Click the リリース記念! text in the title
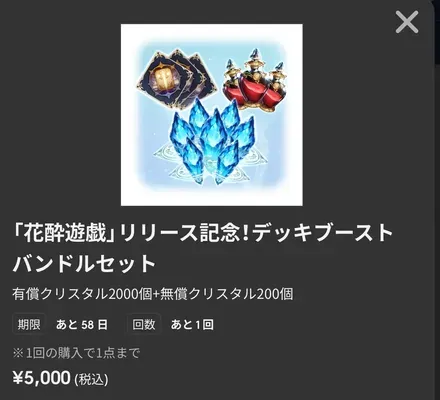 click(x=182, y=233)
